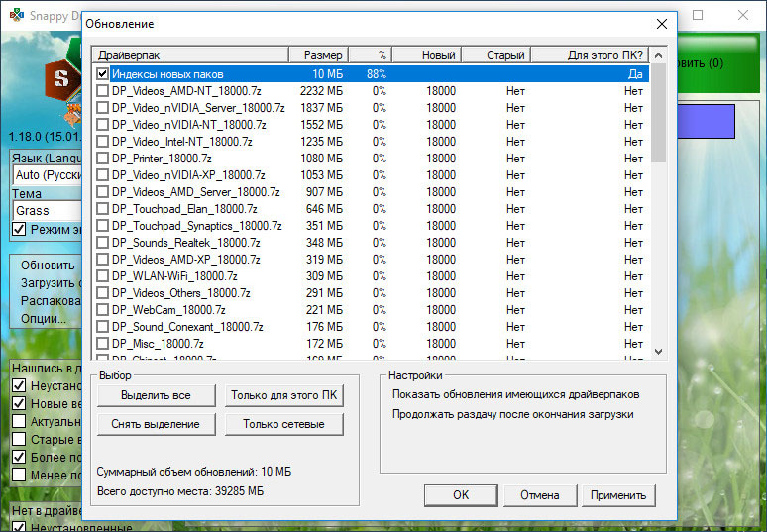Screen dimensions: 767x532
Task: Click the Отмена button
Action: [x=540, y=495]
